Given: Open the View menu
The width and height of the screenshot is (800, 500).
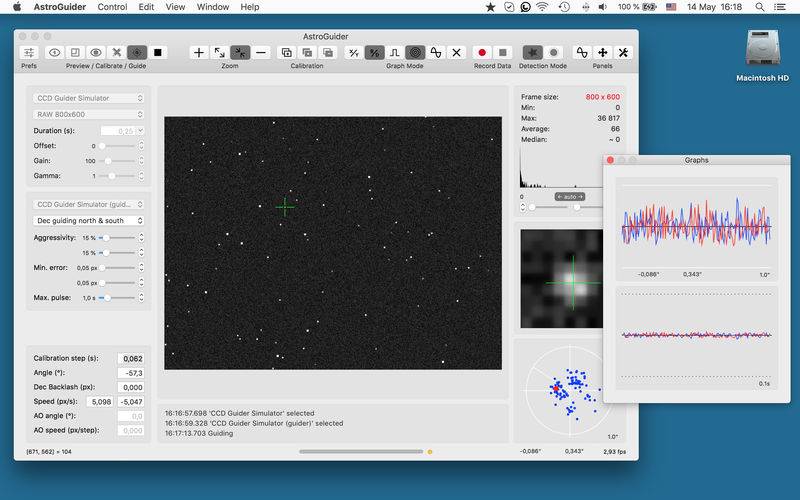Looking at the screenshot, I should point(175,7).
